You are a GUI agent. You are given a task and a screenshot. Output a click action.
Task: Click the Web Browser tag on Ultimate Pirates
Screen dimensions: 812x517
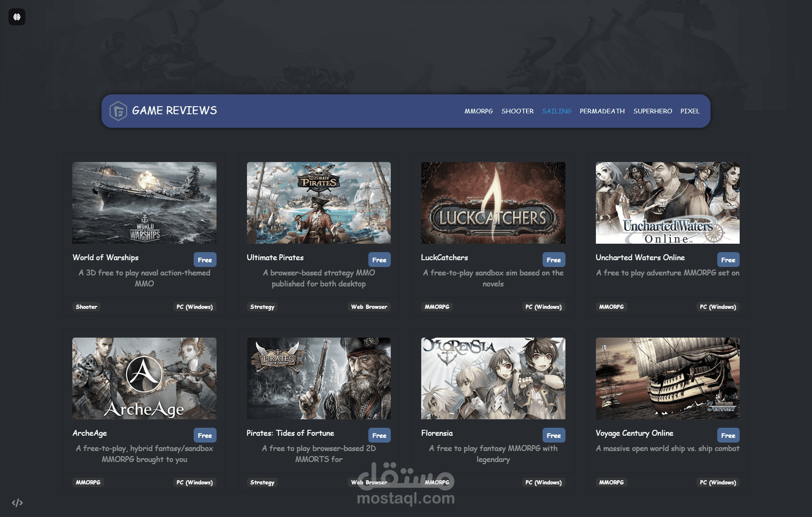point(369,307)
